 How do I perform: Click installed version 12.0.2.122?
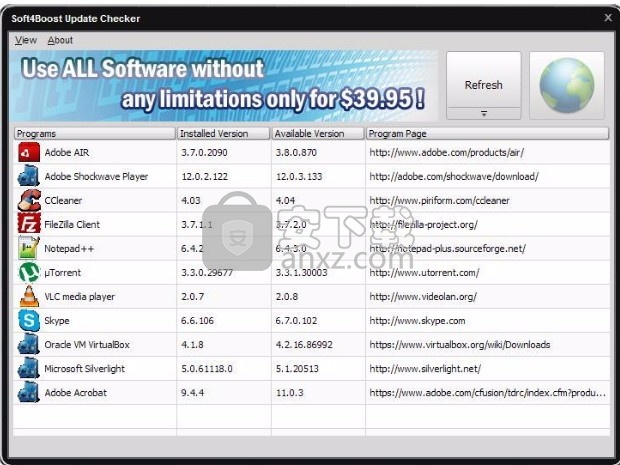click(204, 176)
